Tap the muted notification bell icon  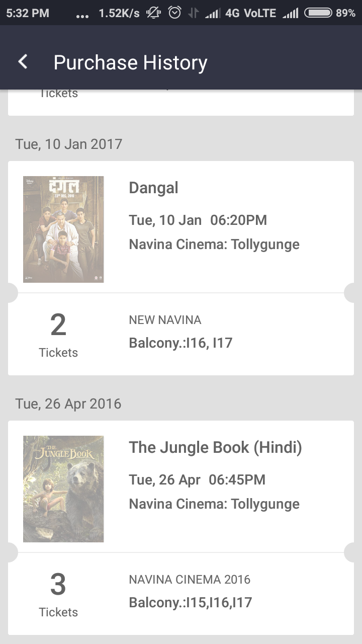tap(153, 13)
